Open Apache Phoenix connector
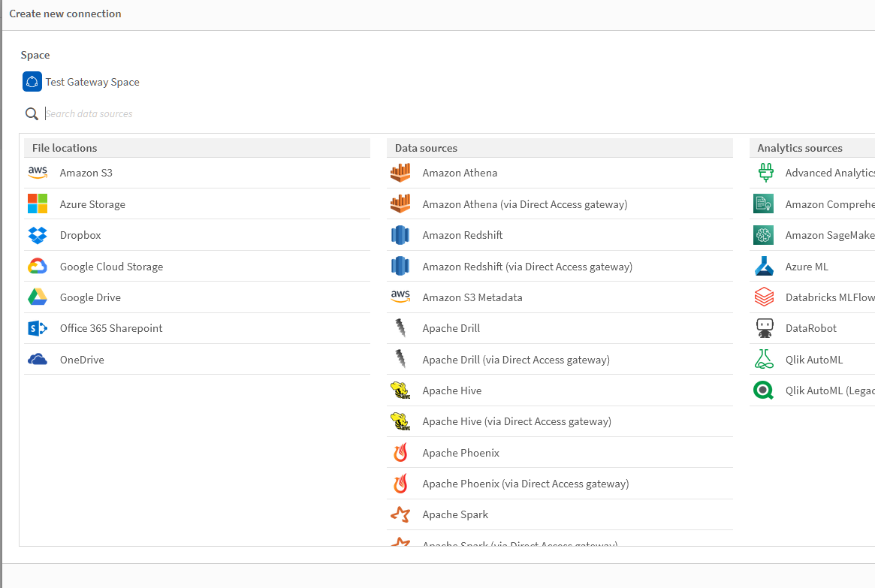 (x=460, y=453)
